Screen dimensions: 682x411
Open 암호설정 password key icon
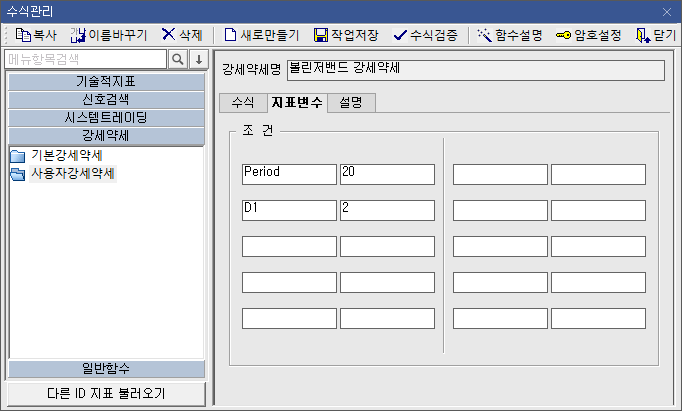(x=563, y=35)
